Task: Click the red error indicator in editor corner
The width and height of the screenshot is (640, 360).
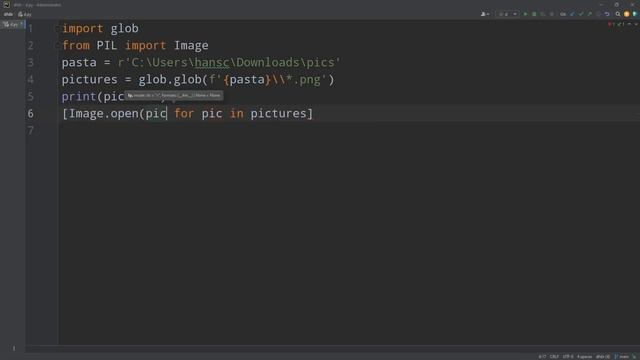Action: tap(611, 24)
